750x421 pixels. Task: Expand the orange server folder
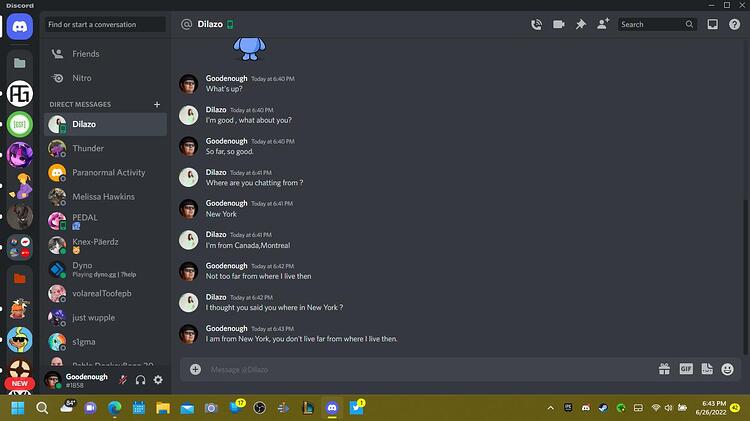tap(20, 278)
